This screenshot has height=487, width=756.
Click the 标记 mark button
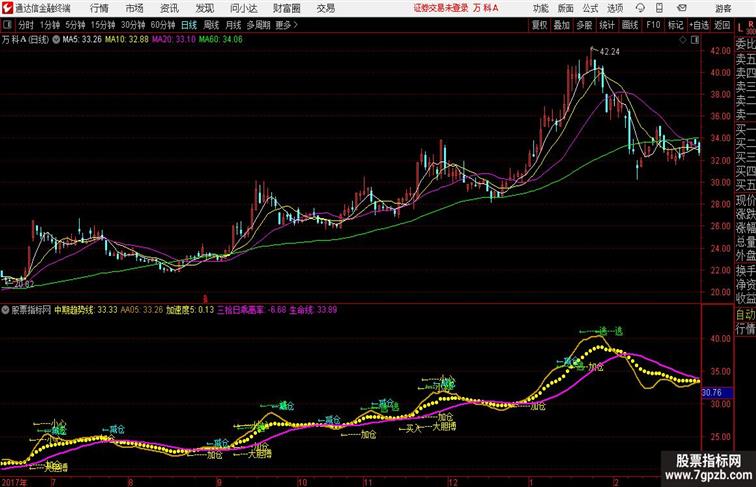pos(675,25)
